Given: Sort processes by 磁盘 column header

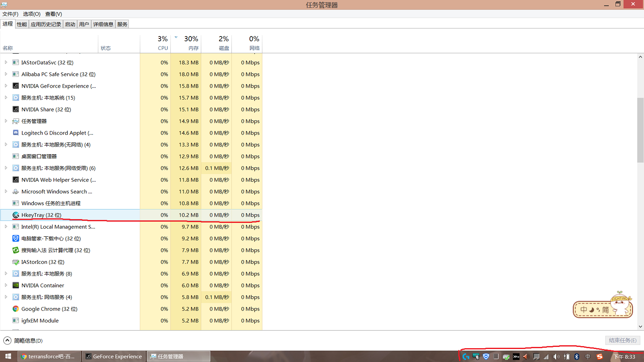Looking at the screenshot, I should (216, 43).
